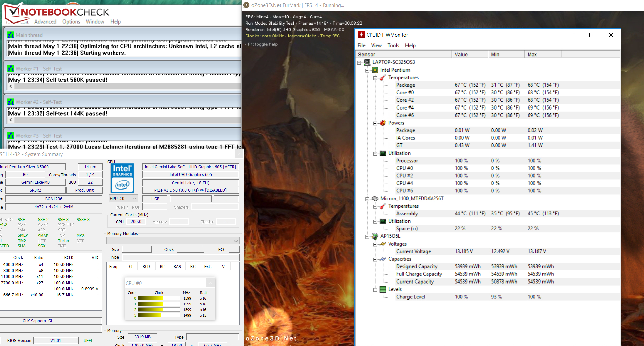
Task: Click the disk icon beside Micron_1100_MTFDDAV256T
Action: click(x=375, y=199)
